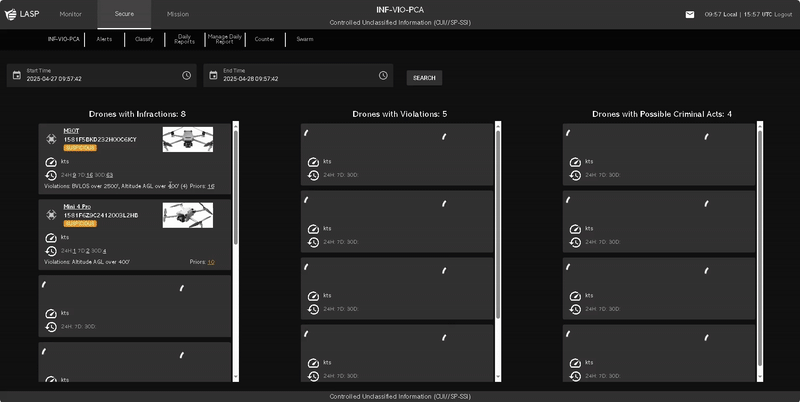Click the LASP eagle logo
This screenshot has width=800, height=402.
pyautogui.click(x=10, y=14)
